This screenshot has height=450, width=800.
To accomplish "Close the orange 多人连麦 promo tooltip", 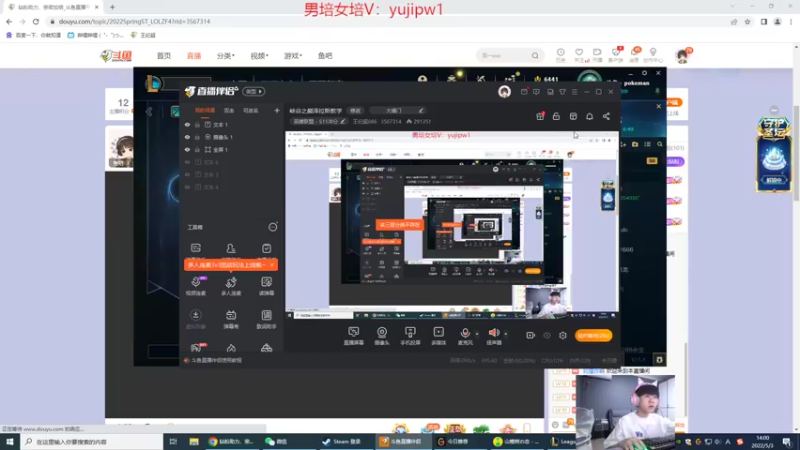I will pos(272,265).
